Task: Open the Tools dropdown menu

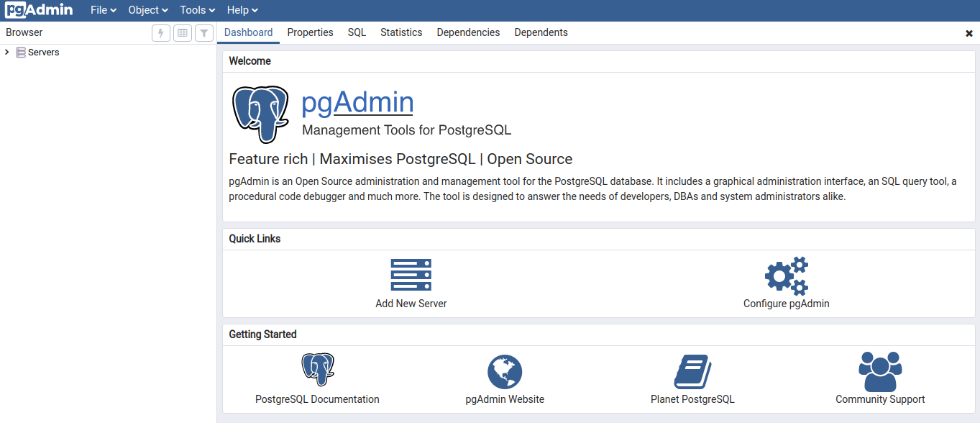Action: pos(196,9)
